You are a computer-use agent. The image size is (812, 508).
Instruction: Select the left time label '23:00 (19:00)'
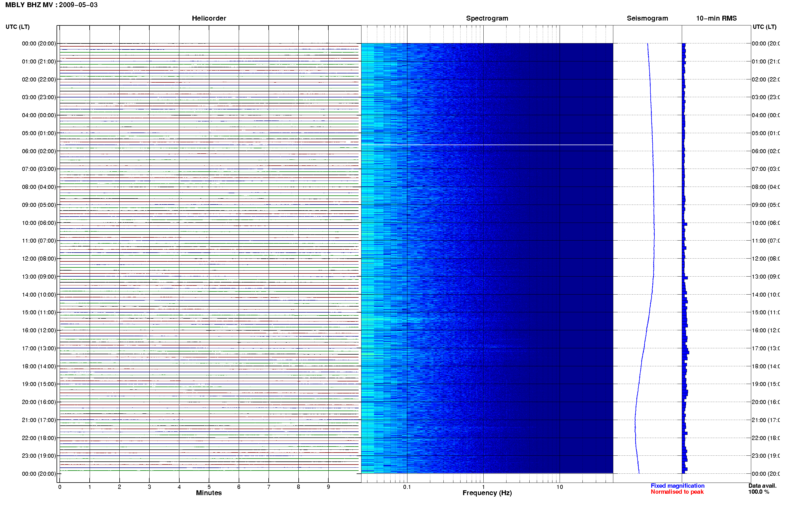click(x=39, y=456)
